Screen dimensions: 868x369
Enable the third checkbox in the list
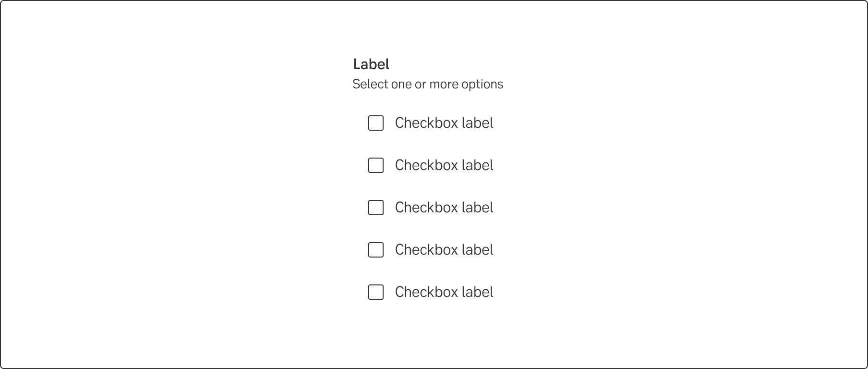point(376,208)
